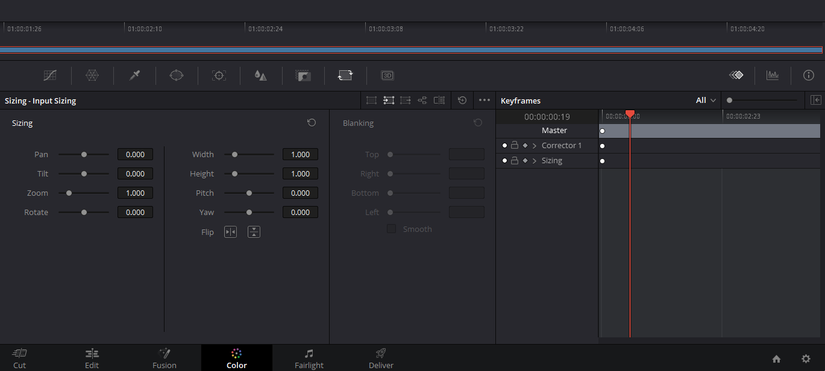Viewport: 825px width, 371px height.
Task: Open project settings gear icon
Action: click(806, 359)
